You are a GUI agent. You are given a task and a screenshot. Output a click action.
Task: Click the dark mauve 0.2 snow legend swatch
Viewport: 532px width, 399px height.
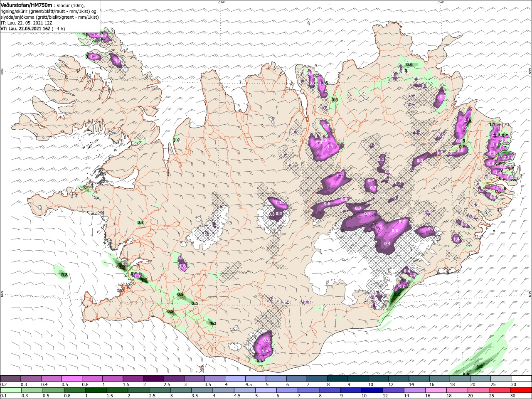click(x=10, y=378)
